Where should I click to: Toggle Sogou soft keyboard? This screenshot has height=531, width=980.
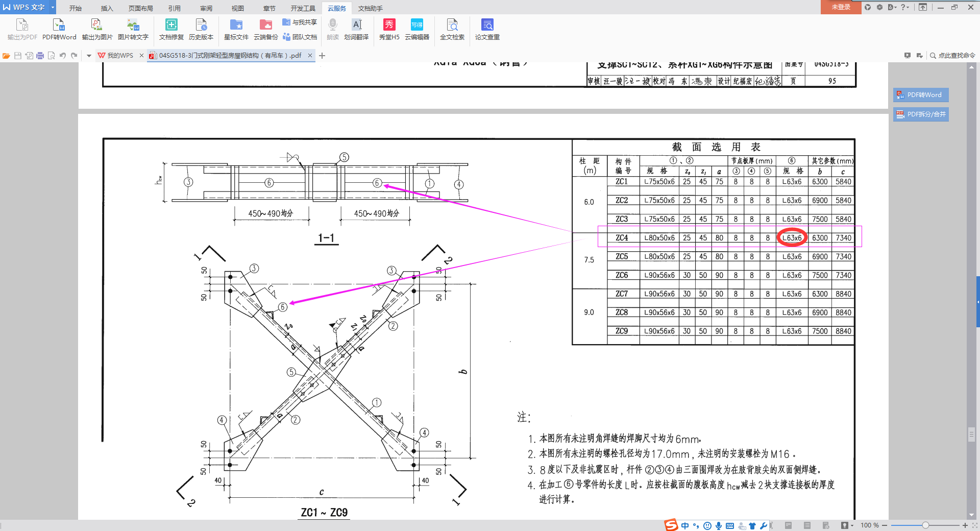pos(730,525)
